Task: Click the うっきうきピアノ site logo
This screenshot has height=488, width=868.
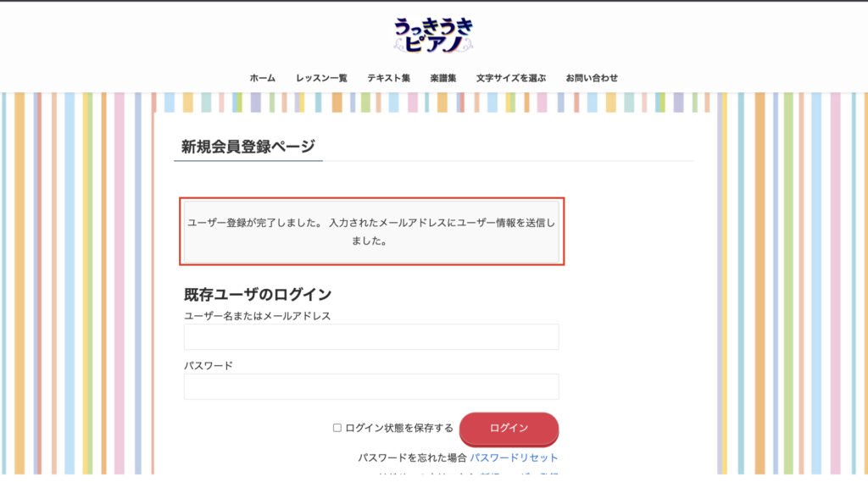Action: (433, 35)
